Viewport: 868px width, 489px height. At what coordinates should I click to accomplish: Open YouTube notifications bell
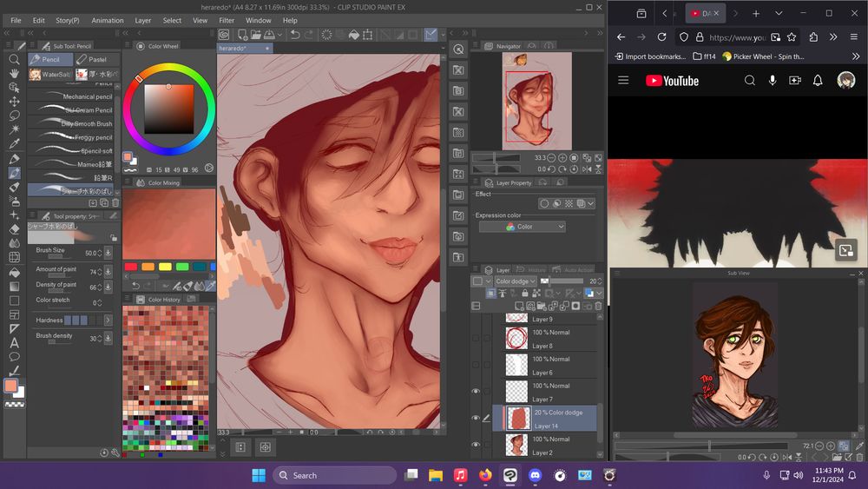818,80
